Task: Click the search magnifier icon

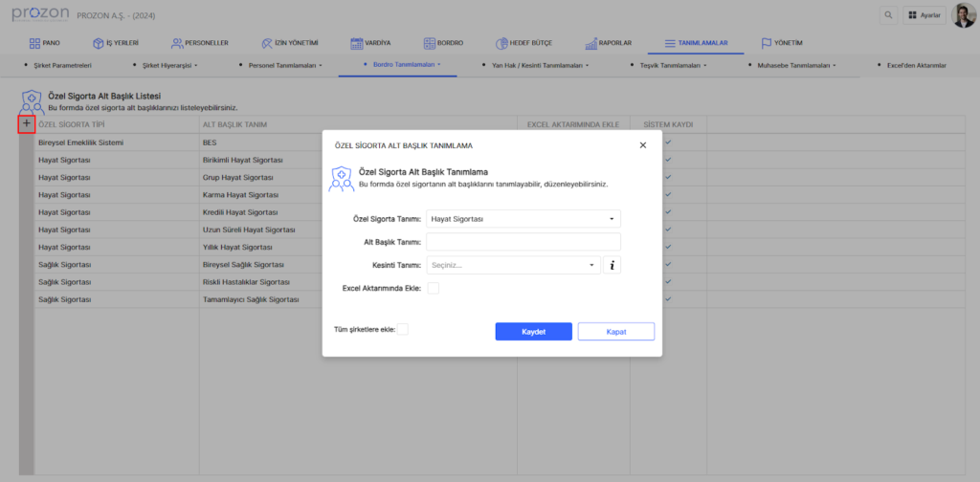Action: pos(889,15)
